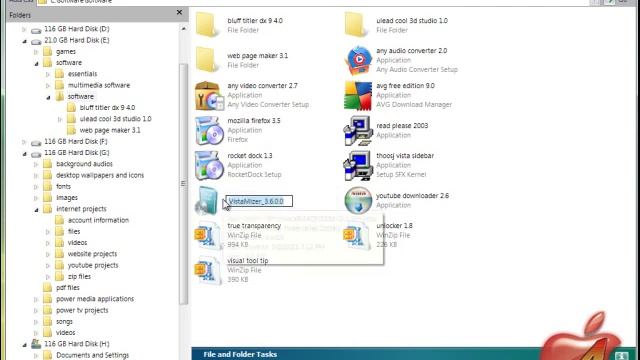Select the 'web page maker 3.1' tree entry

(x=110, y=130)
